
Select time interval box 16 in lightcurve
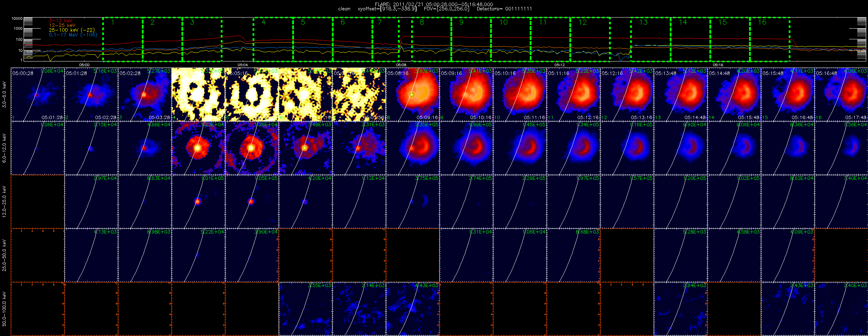click(x=769, y=39)
